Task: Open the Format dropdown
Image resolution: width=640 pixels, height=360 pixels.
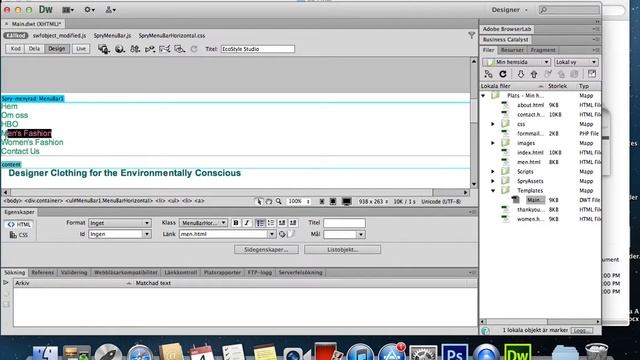Action: pos(120,223)
